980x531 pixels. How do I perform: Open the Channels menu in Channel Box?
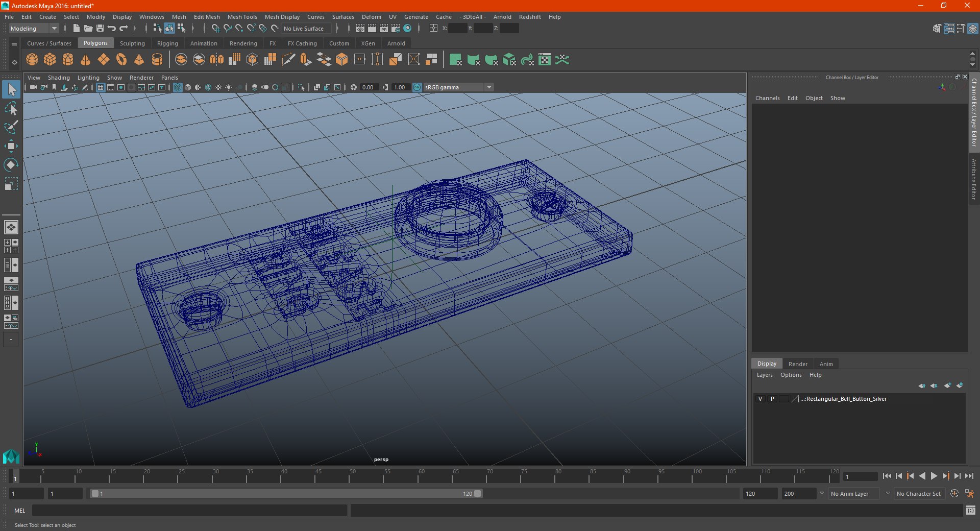coord(767,98)
